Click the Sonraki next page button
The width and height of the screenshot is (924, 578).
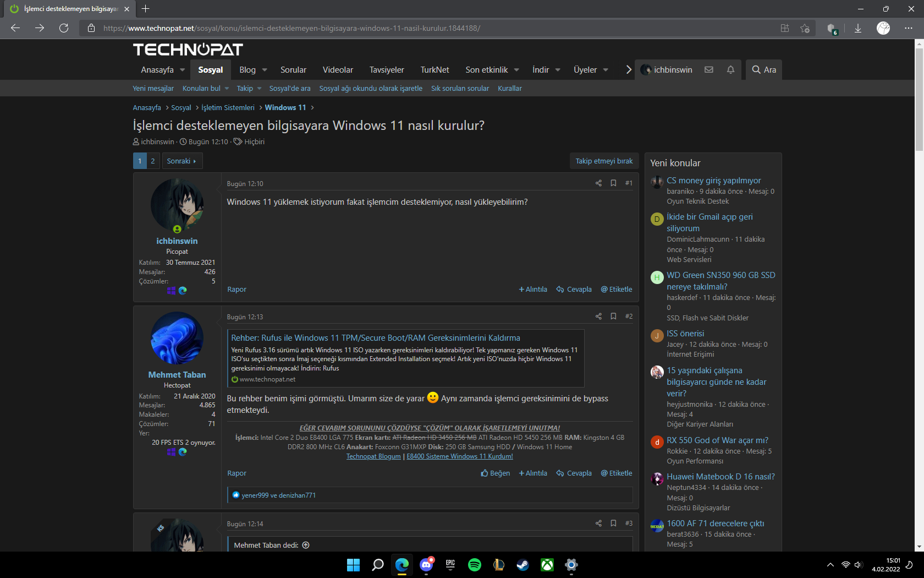(182, 161)
